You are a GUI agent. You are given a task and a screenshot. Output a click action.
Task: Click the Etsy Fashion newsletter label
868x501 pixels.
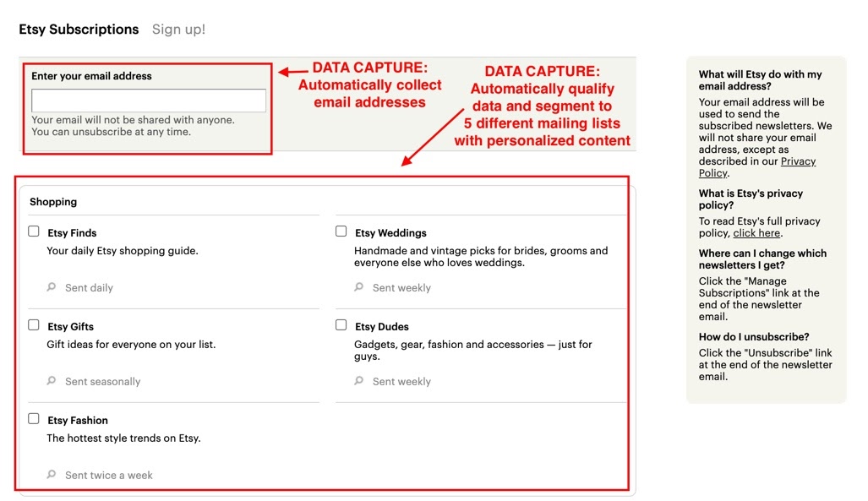[x=78, y=421]
